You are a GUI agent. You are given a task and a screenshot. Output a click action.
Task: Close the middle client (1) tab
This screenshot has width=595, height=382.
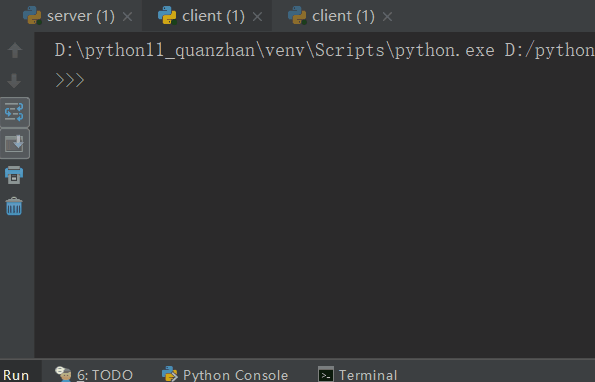tap(257, 17)
